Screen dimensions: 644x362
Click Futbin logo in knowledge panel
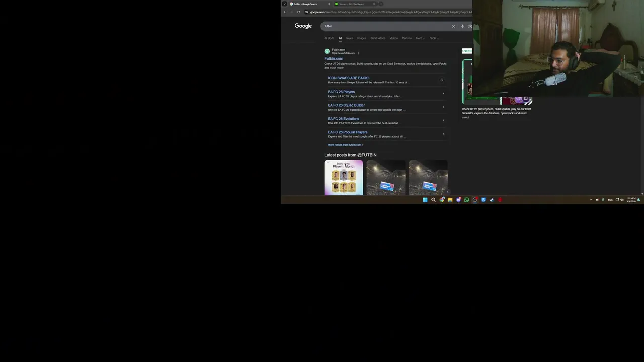point(467,51)
